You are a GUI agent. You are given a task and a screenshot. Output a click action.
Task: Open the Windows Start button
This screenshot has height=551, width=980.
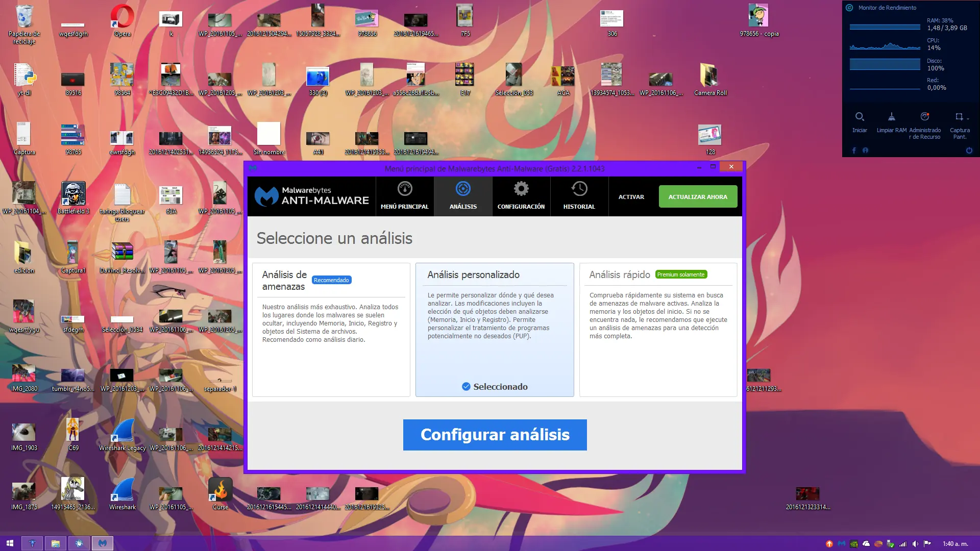[10, 543]
